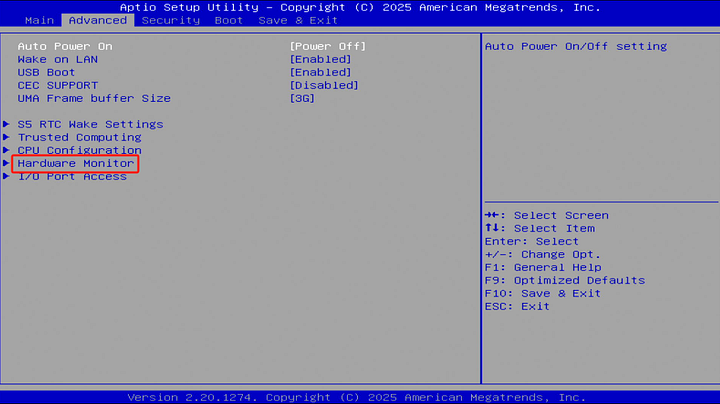Select the Auto Power On label
Viewport: 720px width, 404px height.
coord(65,46)
